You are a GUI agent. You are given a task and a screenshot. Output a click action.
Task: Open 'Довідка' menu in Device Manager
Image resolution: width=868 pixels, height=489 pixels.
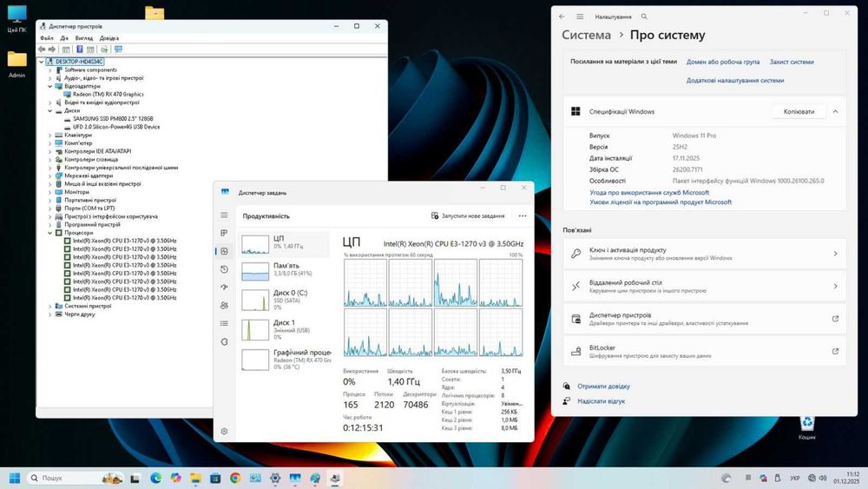(x=109, y=38)
